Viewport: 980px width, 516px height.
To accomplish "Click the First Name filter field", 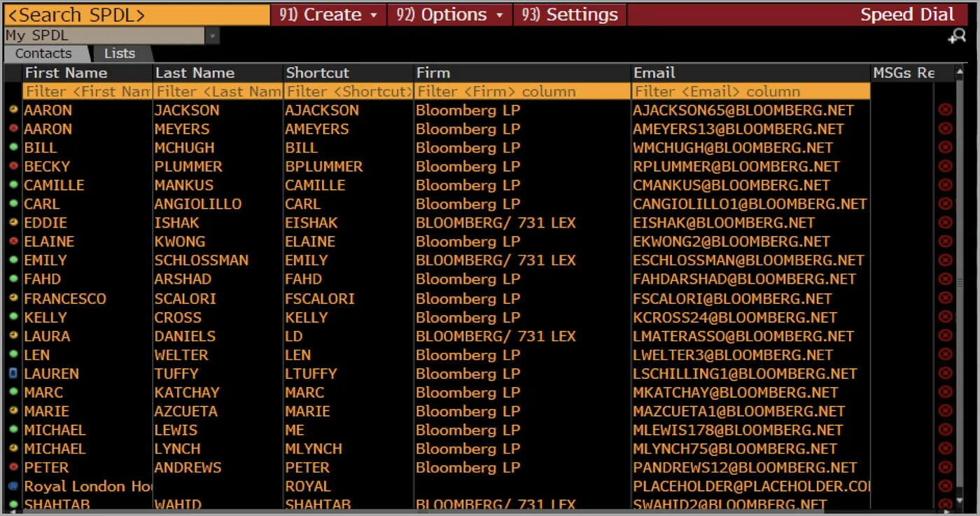I will 87,91.
